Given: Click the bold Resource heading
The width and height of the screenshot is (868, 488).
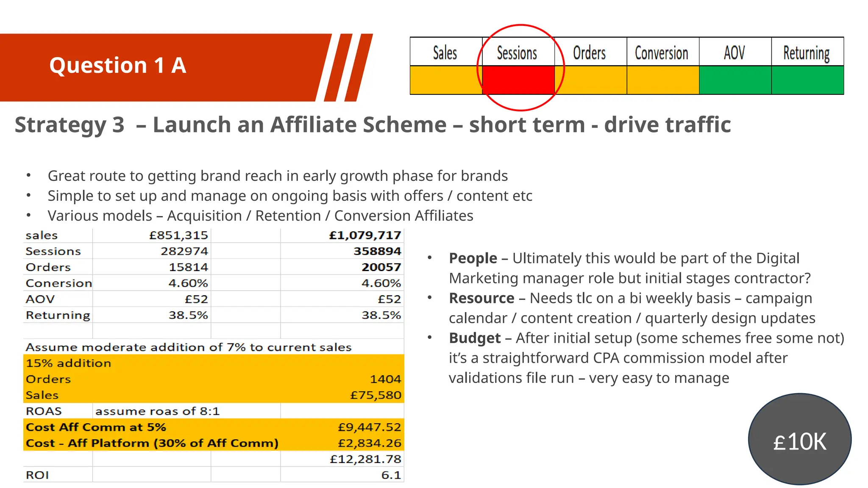Looking at the screenshot, I should 481,298.
